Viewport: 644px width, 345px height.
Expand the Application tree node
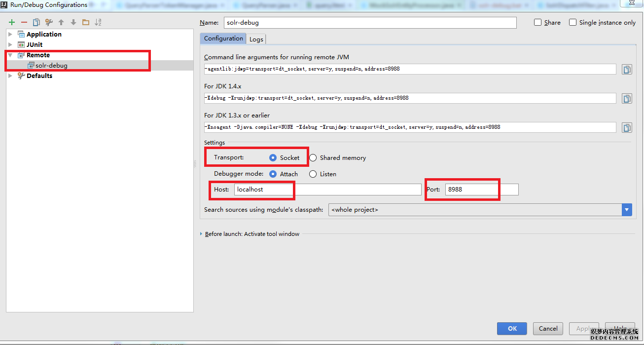coord(10,35)
